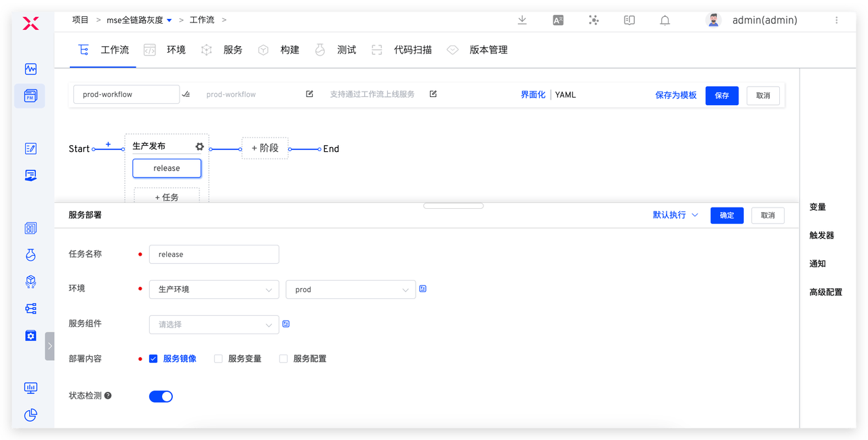The width and height of the screenshot is (868, 440).
Task: Click the activity monitor icon in left sidebar
Action: tap(31, 69)
